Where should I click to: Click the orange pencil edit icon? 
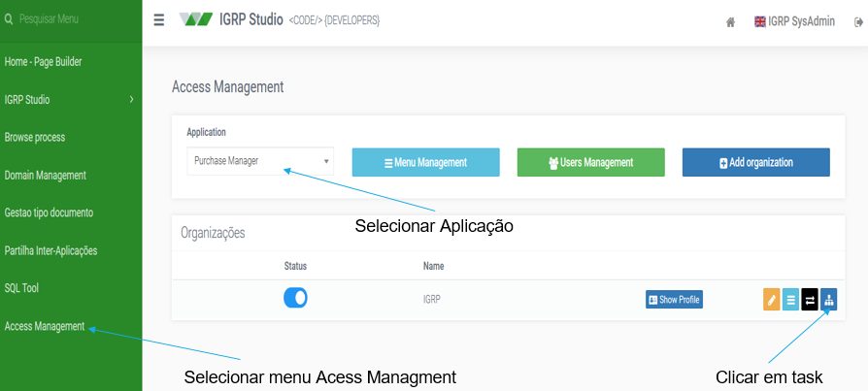(x=771, y=300)
